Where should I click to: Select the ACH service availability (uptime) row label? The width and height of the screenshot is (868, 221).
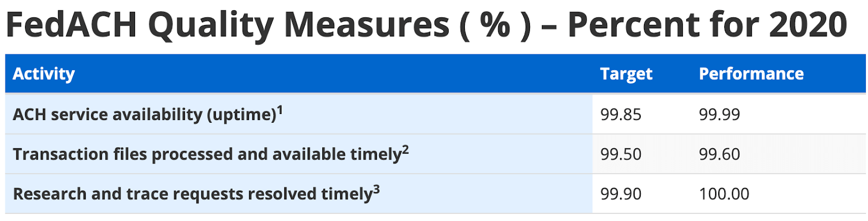(x=144, y=115)
